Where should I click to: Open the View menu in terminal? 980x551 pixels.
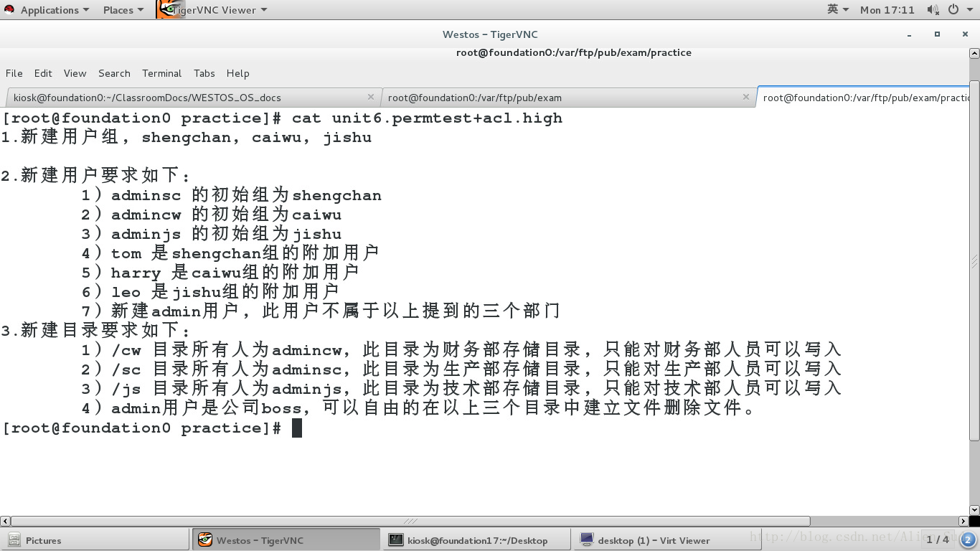coord(75,73)
